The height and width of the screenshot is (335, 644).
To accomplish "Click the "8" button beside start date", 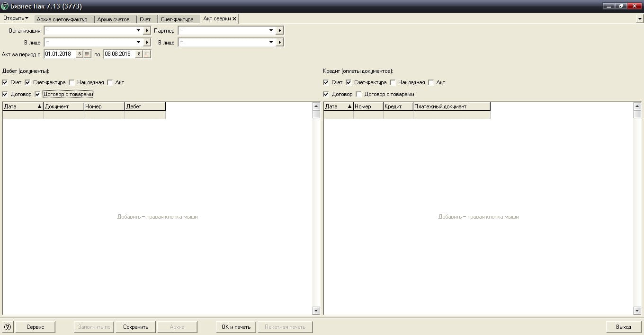I will point(80,54).
